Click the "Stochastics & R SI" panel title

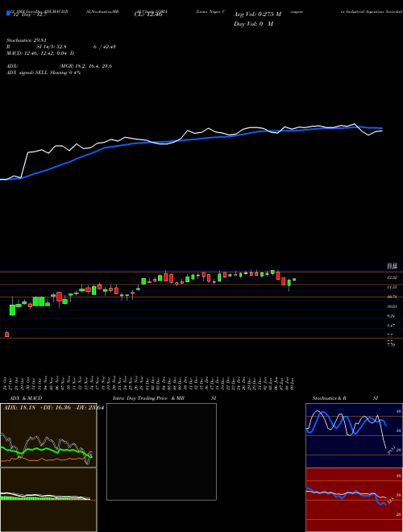click(345, 398)
